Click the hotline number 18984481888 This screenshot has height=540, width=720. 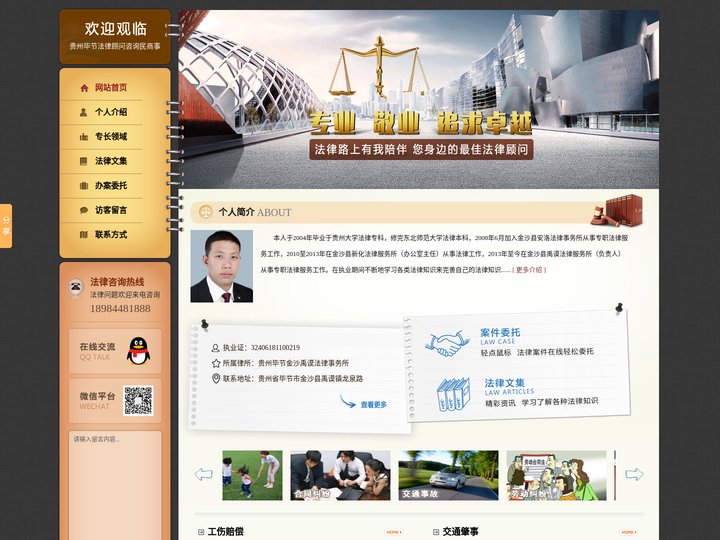120,309
